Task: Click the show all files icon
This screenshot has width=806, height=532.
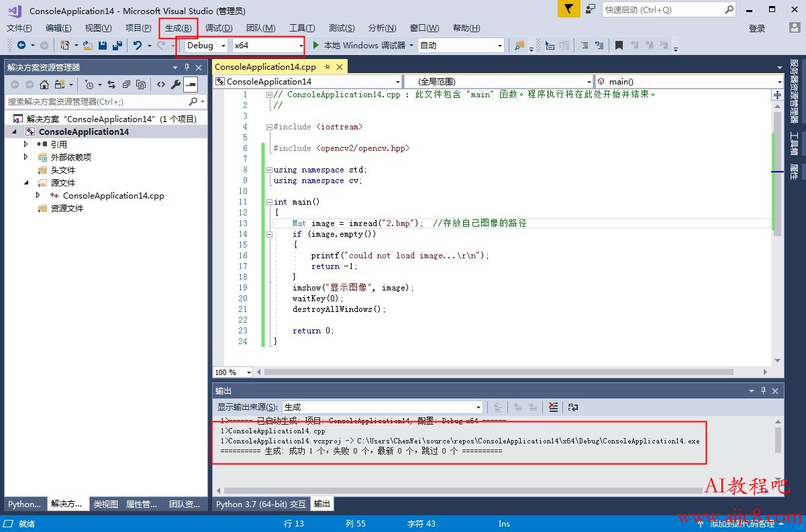Action: (x=141, y=85)
